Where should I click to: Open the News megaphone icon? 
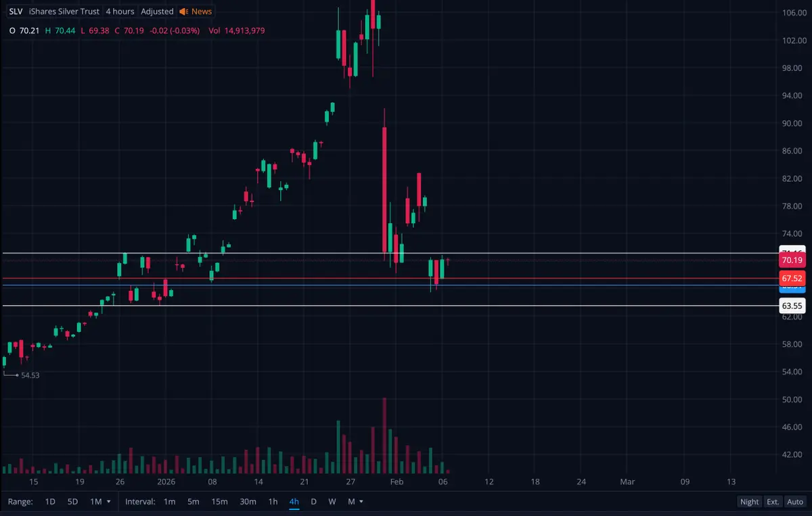183,11
